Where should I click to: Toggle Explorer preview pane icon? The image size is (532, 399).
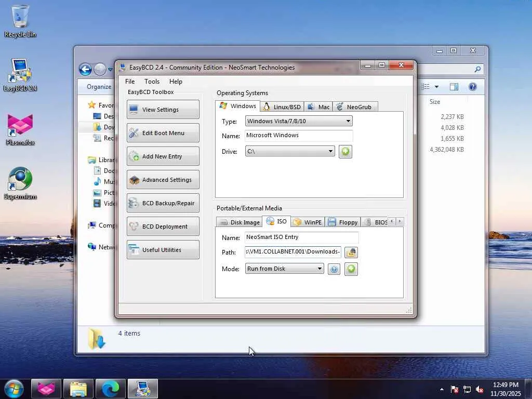(454, 87)
